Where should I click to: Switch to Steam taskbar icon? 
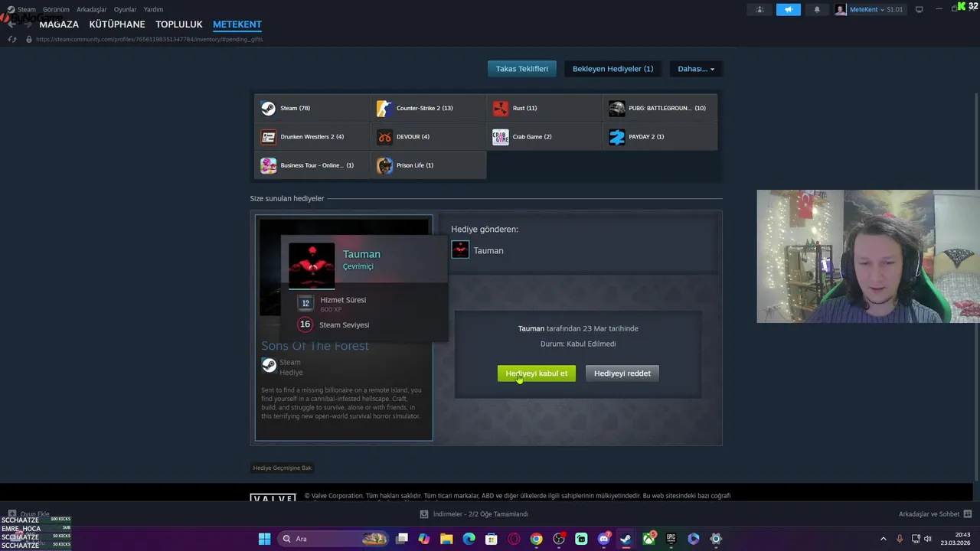pyautogui.click(x=626, y=539)
